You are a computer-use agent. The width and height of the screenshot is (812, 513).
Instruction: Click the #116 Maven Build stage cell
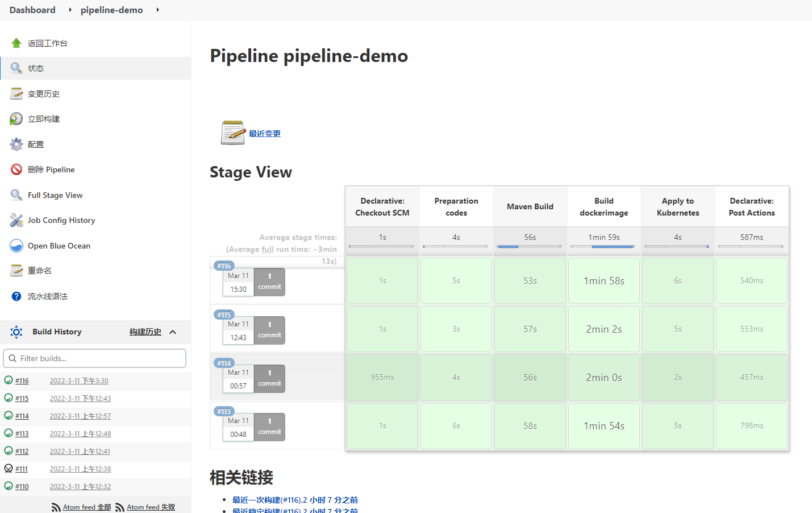click(x=530, y=281)
